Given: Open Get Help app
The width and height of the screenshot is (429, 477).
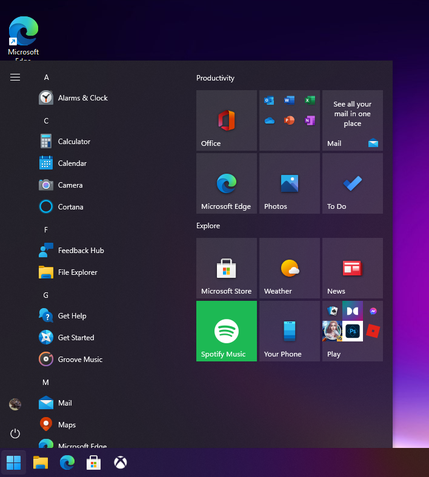Looking at the screenshot, I should [x=63, y=316].
